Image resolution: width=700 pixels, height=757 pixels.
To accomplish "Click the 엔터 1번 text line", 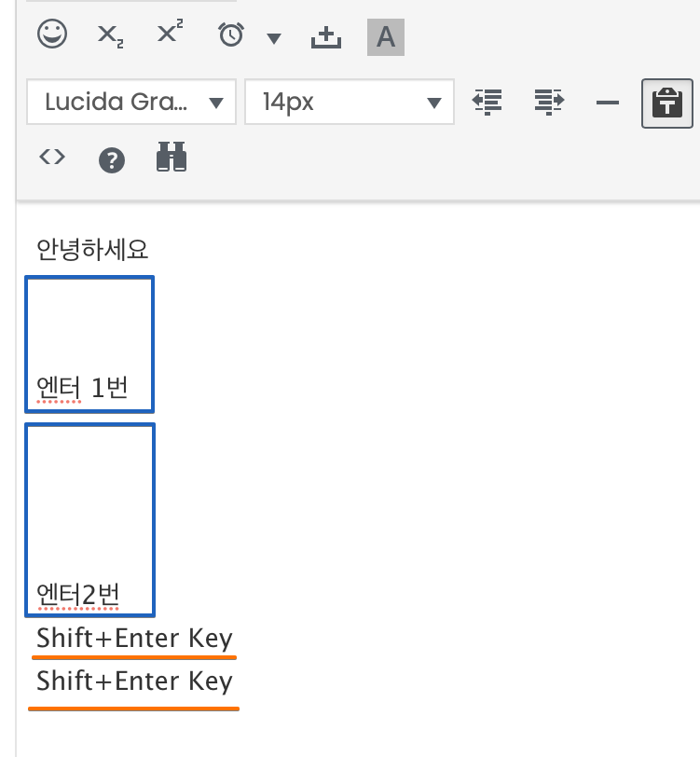I will click(x=82, y=388).
